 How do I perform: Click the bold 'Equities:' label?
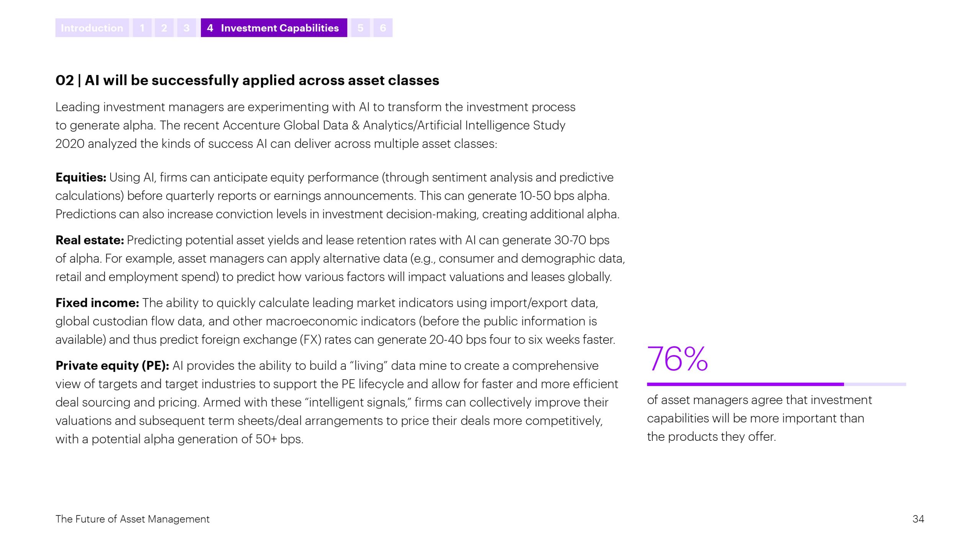pos(81,178)
